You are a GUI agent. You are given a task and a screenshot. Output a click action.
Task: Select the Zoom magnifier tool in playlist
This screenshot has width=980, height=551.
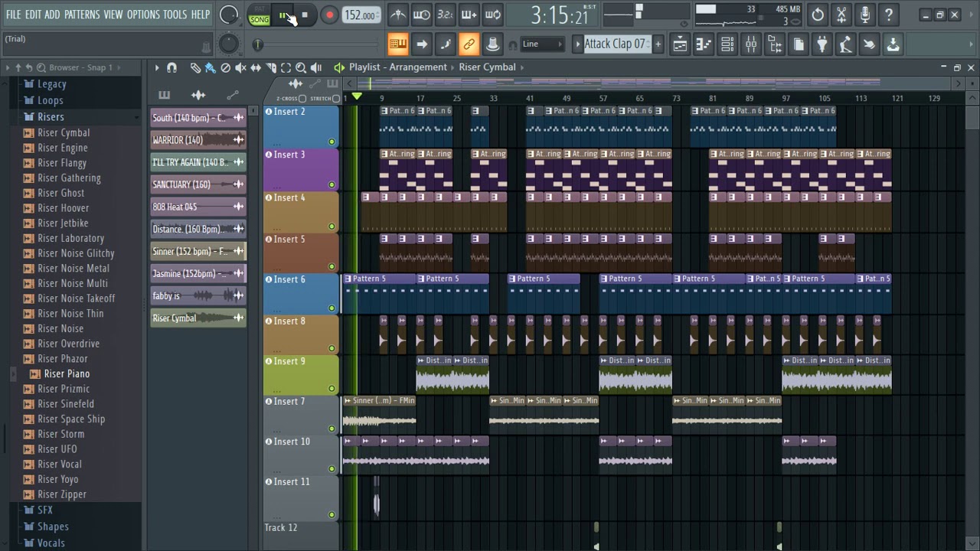click(x=301, y=67)
